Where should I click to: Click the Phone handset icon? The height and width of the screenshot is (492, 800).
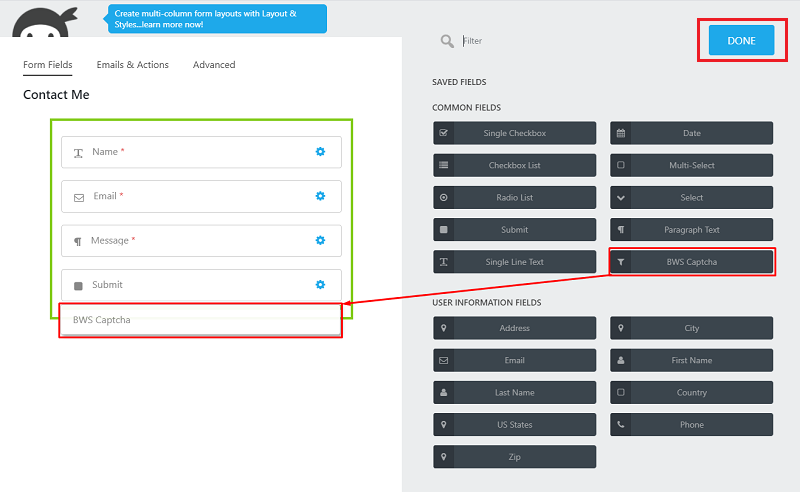(621, 425)
